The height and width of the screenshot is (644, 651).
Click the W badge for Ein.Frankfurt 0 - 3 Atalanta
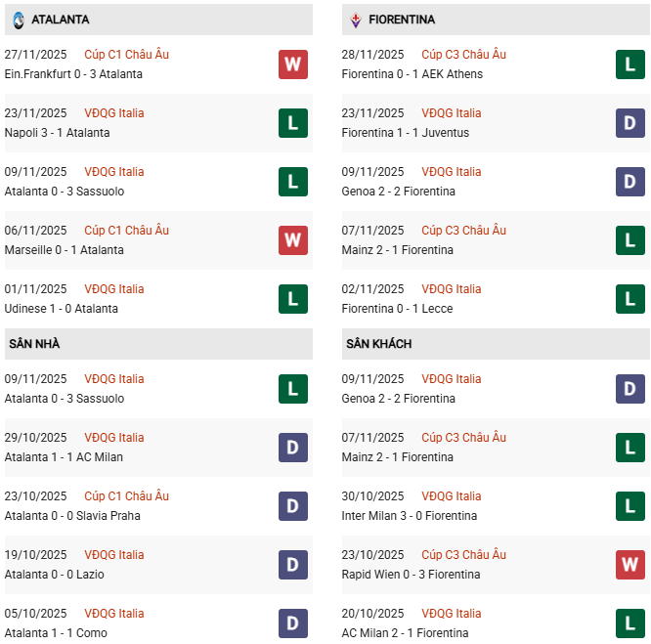click(x=292, y=64)
